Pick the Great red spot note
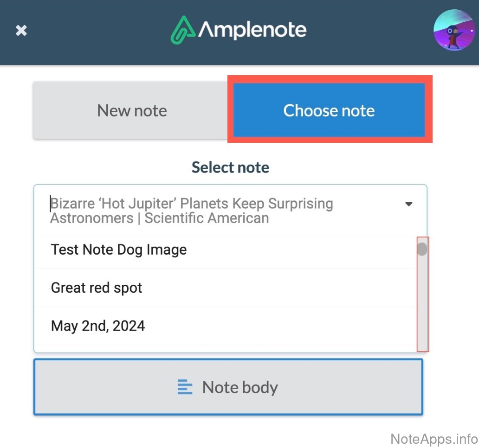This screenshot has width=479, height=448. click(x=97, y=288)
